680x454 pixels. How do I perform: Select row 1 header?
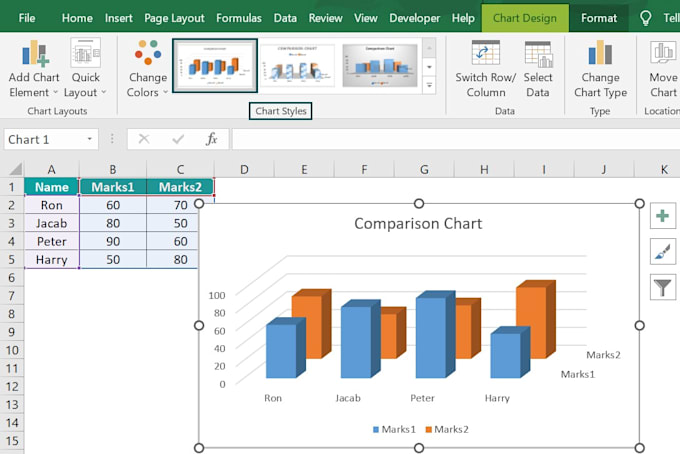pos(12,187)
